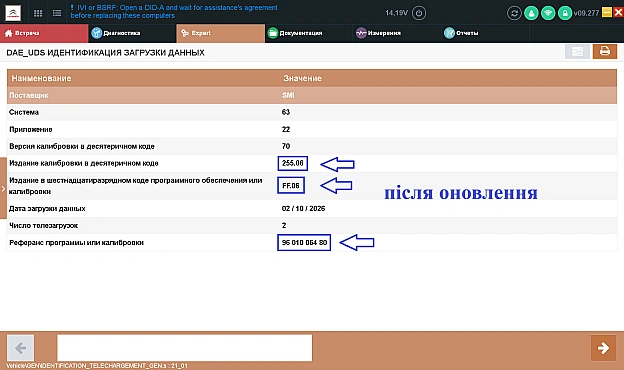The image size is (624, 370).
Task: Select Версия калибровки в десятеричном коде row
Action: 312,146
